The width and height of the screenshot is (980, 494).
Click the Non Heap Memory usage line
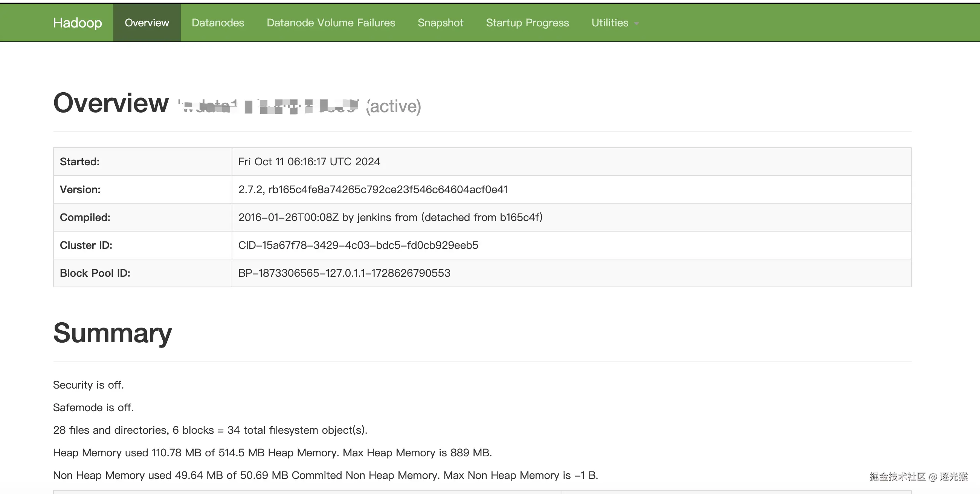pyautogui.click(x=325, y=475)
